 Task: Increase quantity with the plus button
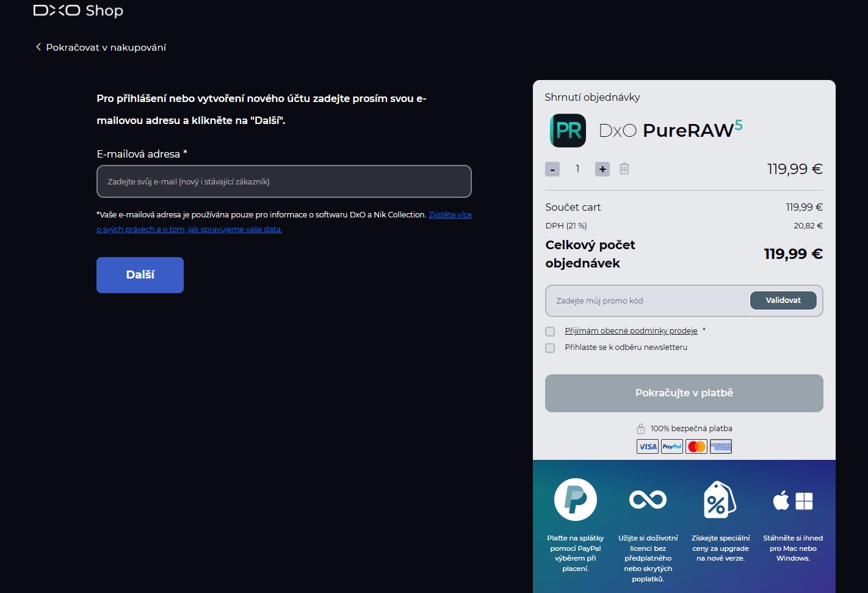coord(602,169)
